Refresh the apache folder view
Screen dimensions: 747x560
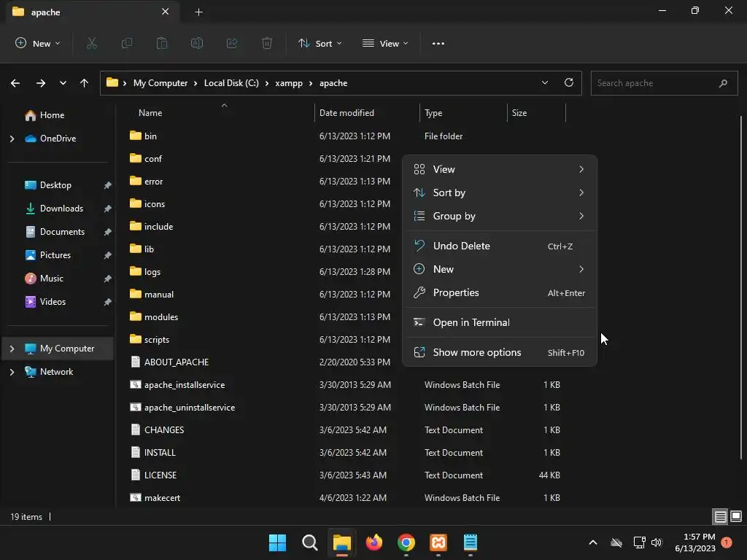[569, 82]
